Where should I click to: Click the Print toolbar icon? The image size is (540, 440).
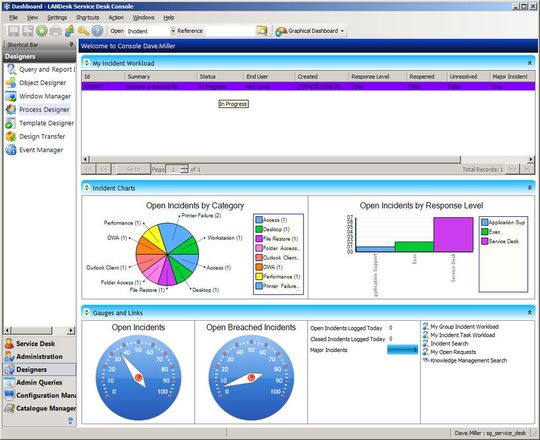tap(55, 31)
